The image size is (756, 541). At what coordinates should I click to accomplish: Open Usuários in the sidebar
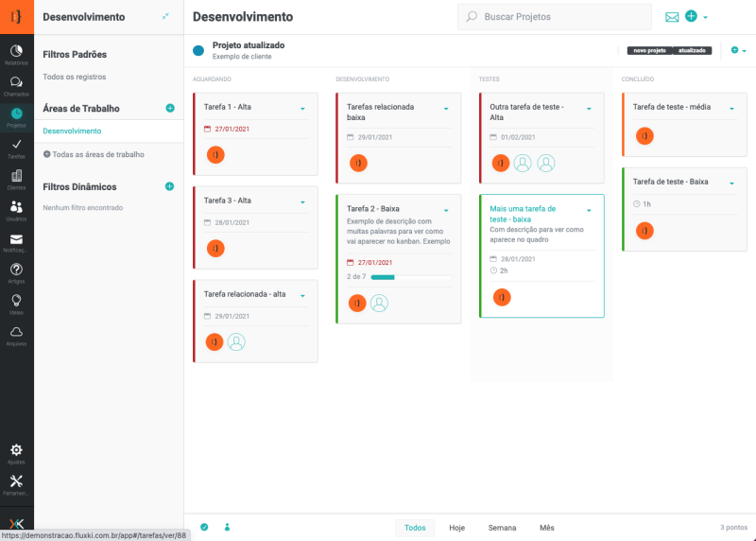coord(16,209)
